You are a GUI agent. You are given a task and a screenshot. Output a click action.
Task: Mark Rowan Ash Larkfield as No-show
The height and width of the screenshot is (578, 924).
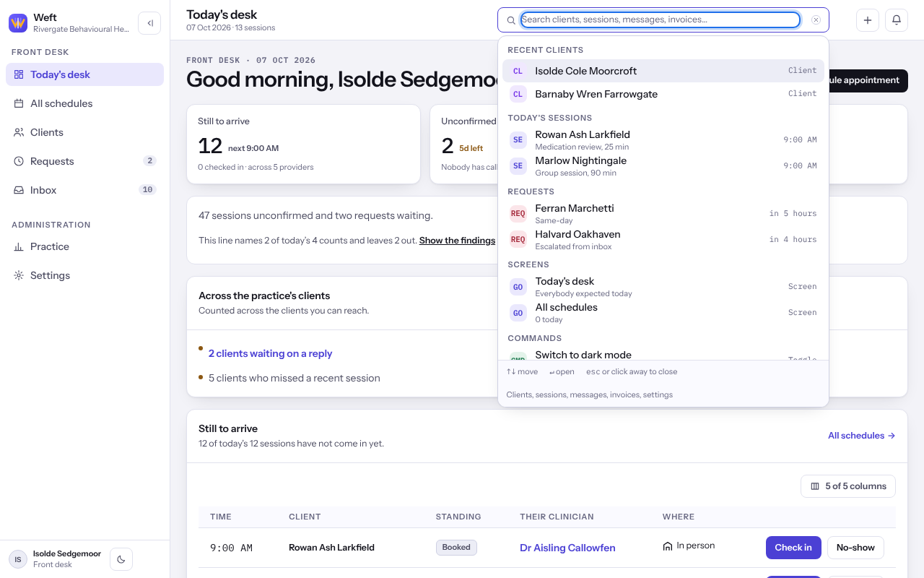855,548
